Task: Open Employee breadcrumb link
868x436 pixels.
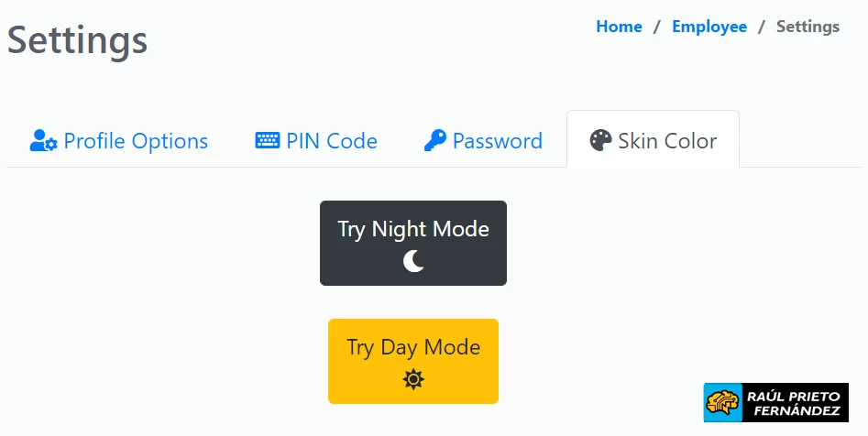Action: 709,27
